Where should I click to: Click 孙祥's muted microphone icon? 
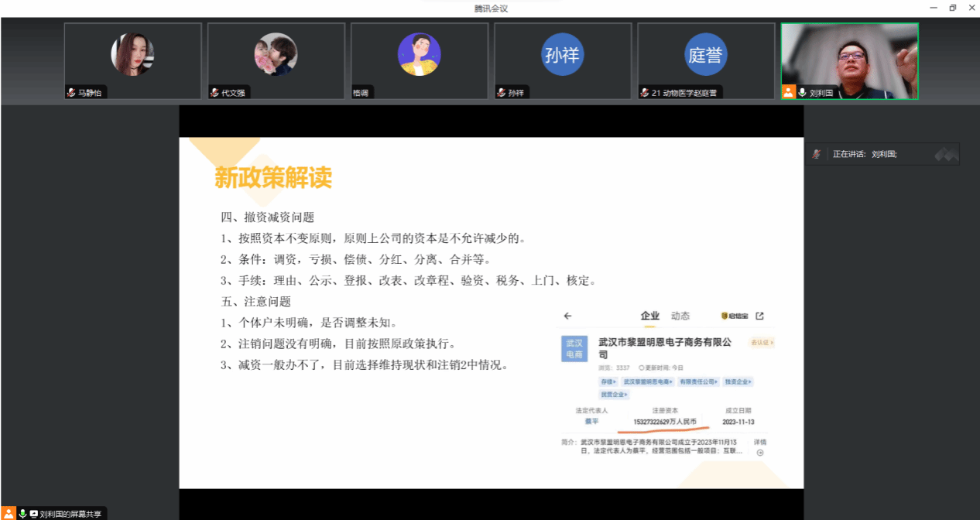pyautogui.click(x=502, y=93)
